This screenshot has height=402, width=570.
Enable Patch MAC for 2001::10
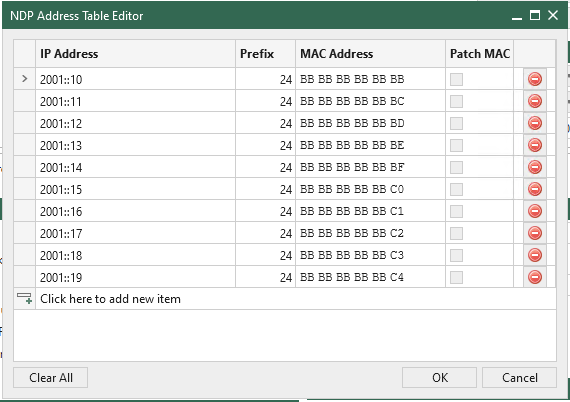click(x=456, y=79)
